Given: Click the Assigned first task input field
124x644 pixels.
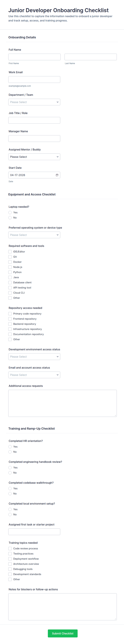Looking at the screenshot, I should coord(34,532).
